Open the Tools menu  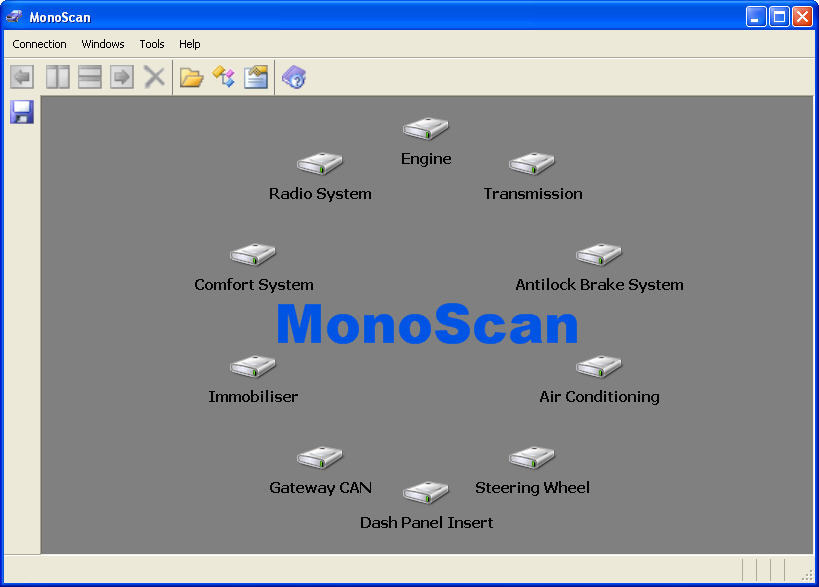coord(152,44)
